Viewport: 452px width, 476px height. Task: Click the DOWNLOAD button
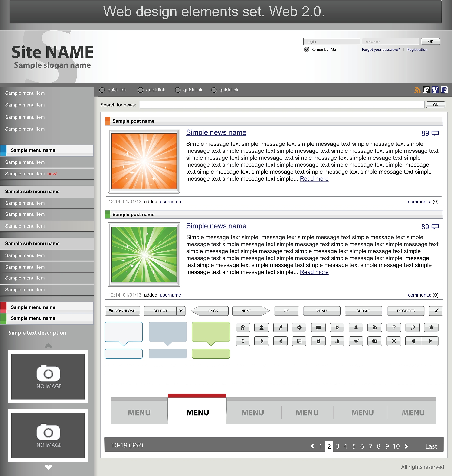122,311
